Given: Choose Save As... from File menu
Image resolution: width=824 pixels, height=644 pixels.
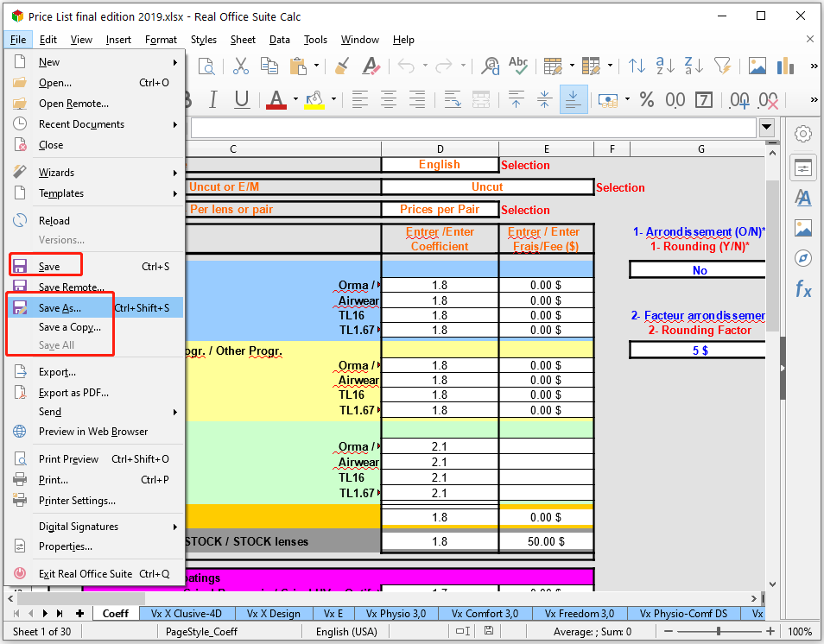Looking at the screenshot, I should [60, 308].
